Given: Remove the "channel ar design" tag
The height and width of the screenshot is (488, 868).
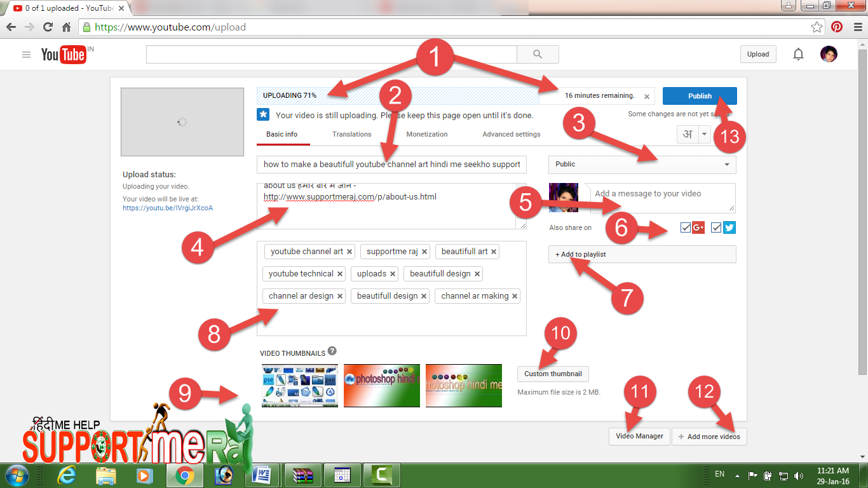Looking at the screenshot, I should (340, 296).
